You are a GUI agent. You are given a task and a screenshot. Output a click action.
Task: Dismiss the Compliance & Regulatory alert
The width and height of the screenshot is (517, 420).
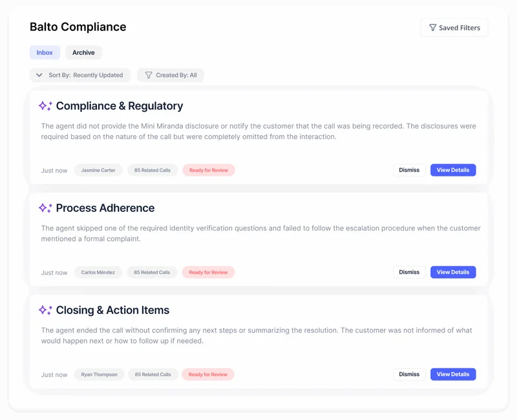409,170
